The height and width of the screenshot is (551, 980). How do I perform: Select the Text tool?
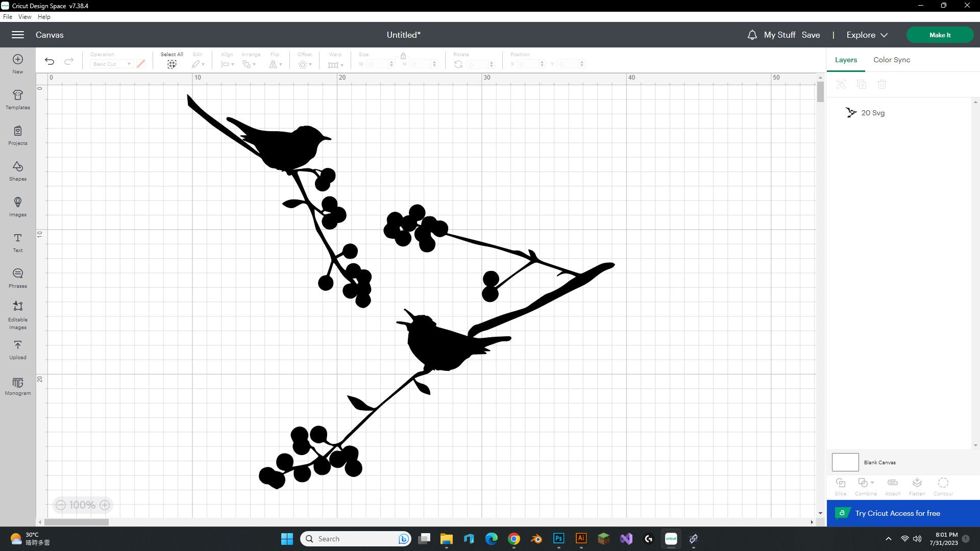(x=17, y=242)
